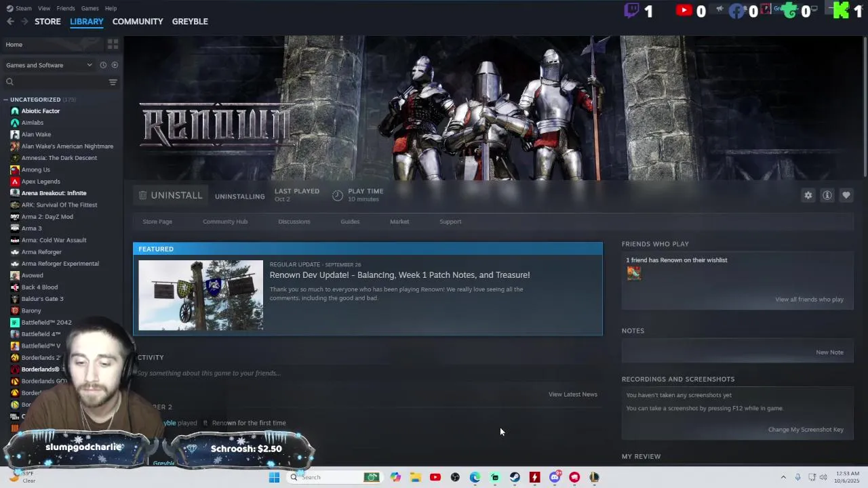Sort library by recent activity clock icon
868x488 pixels.
coord(103,65)
